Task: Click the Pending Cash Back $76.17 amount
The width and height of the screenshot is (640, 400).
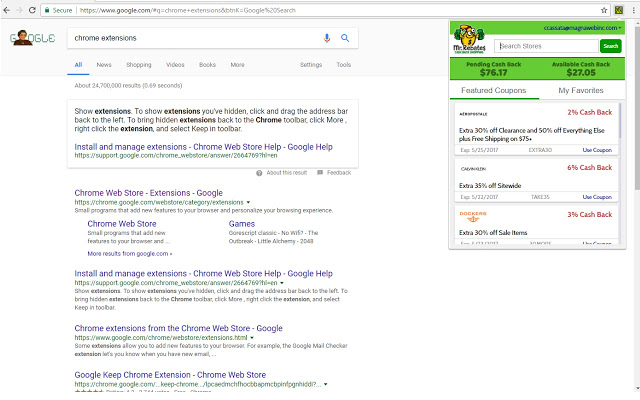Action: point(493,73)
